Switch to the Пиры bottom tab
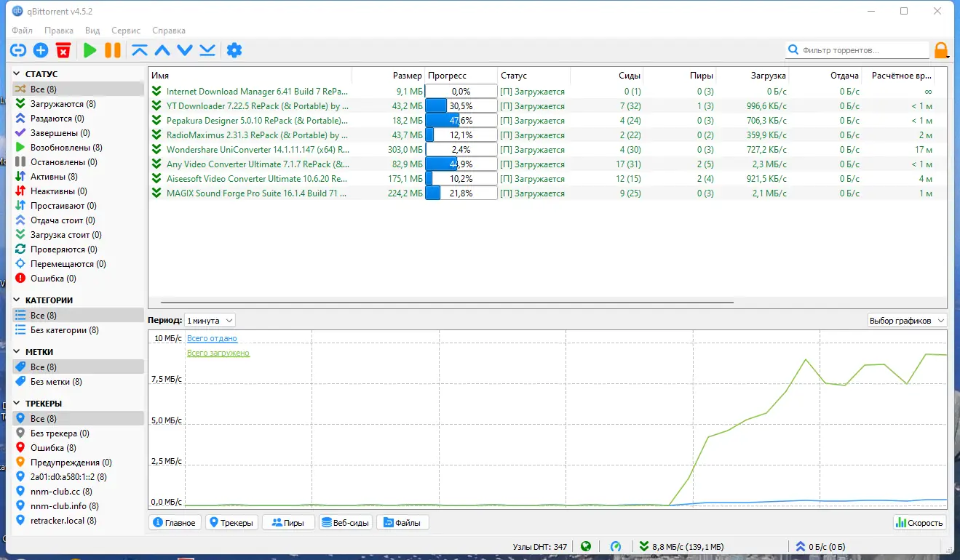 point(288,522)
